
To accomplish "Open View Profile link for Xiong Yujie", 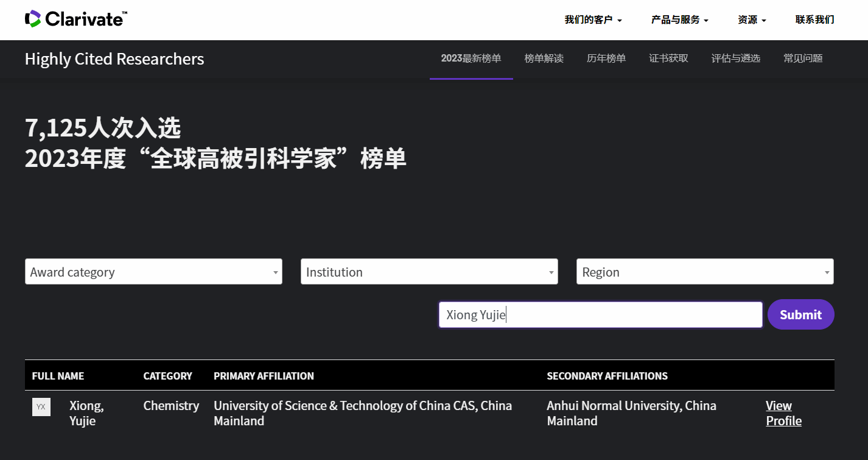I will (783, 413).
